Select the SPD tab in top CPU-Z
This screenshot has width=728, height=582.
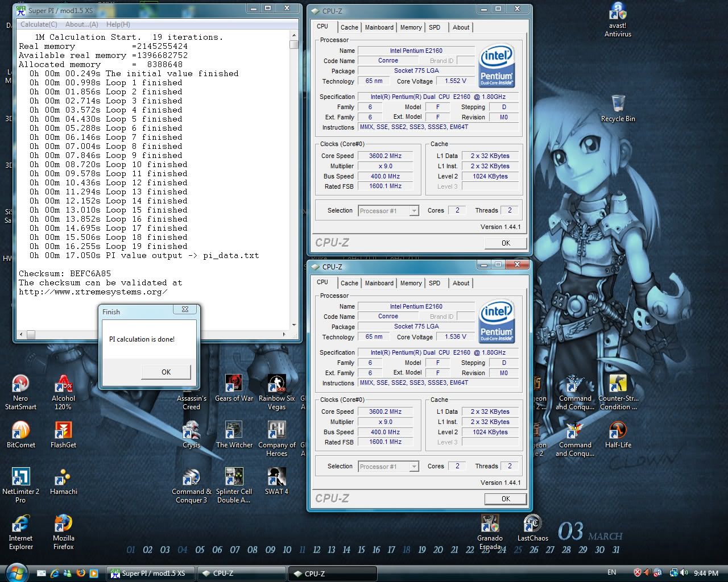click(435, 27)
